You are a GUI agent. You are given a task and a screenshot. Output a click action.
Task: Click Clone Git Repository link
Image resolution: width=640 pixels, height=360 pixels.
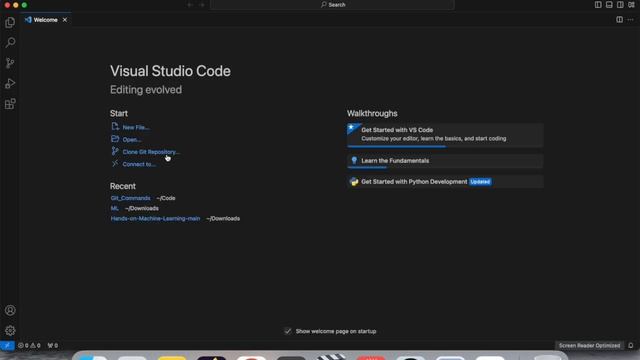tap(151, 152)
